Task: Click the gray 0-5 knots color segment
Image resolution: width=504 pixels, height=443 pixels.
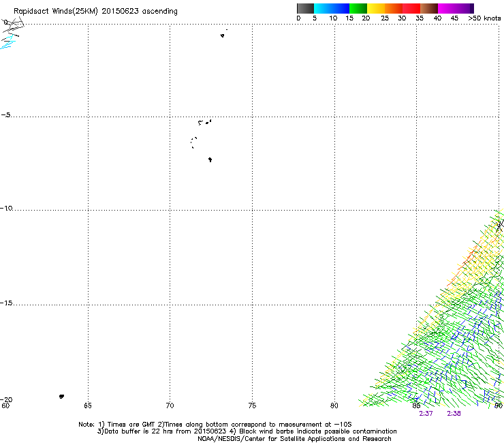Action: (305, 8)
